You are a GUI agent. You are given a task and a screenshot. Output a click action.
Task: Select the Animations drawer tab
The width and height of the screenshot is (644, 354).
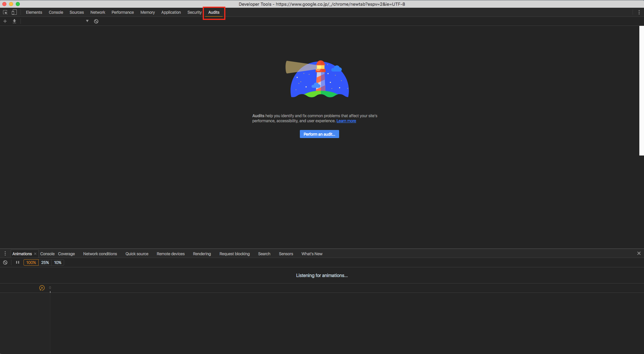click(x=22, y=254)
